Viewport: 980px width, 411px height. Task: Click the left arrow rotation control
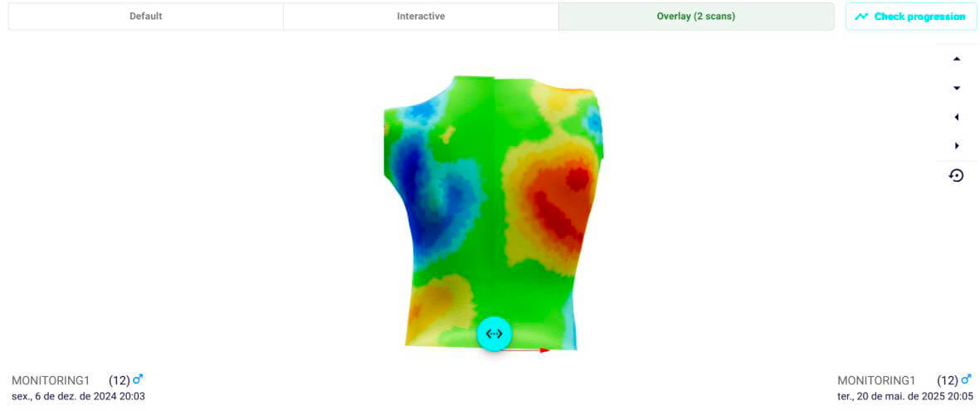tap(957, 117)
